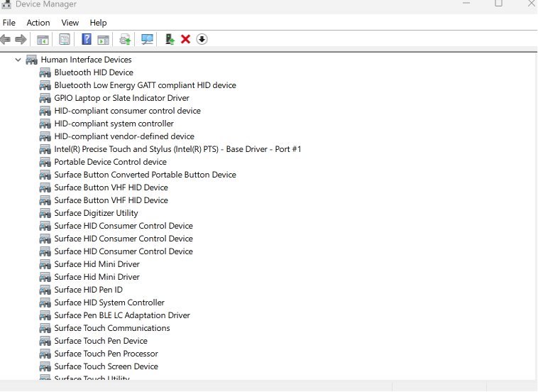Open the Action menu
This screenshot has height=392, width=538.
click(38, 23)
